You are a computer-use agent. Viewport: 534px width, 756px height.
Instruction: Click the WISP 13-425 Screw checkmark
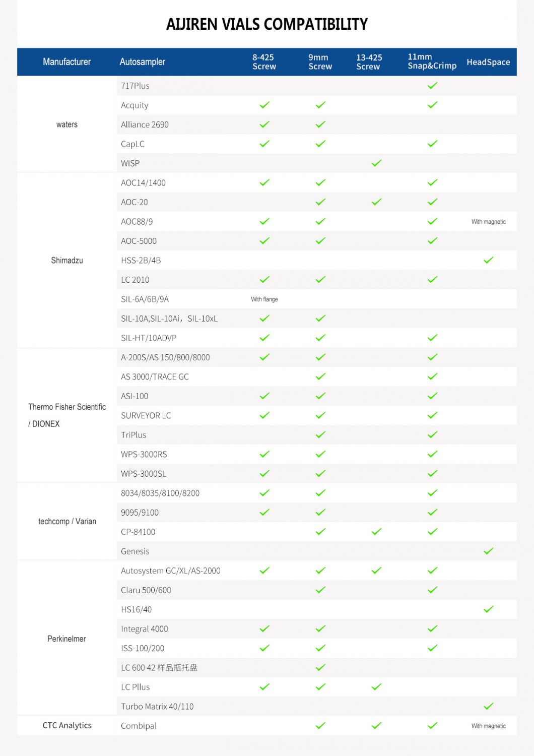[376, 163]
